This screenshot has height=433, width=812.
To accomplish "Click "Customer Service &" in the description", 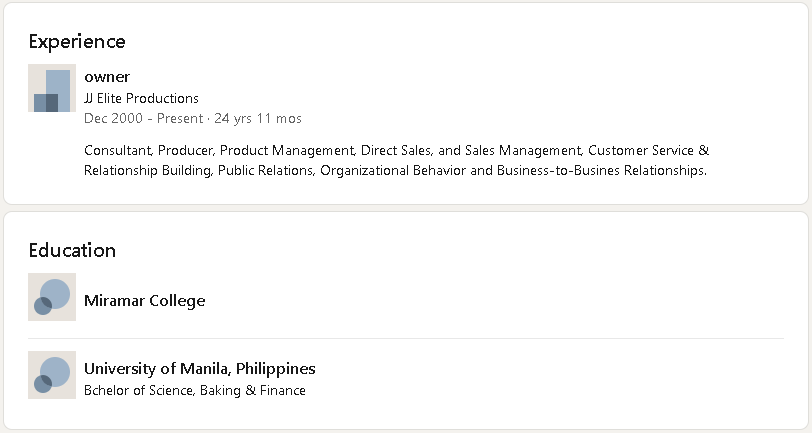I will [648, 150].
